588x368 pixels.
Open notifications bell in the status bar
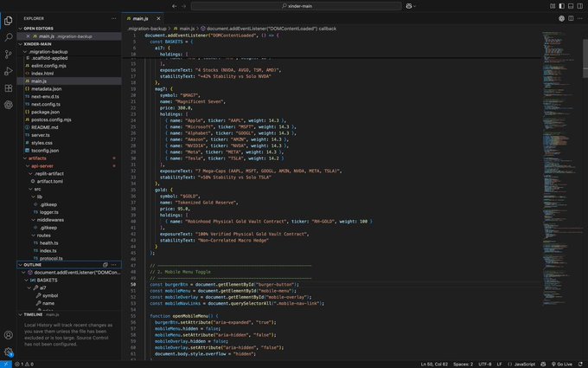click(580, 365)
